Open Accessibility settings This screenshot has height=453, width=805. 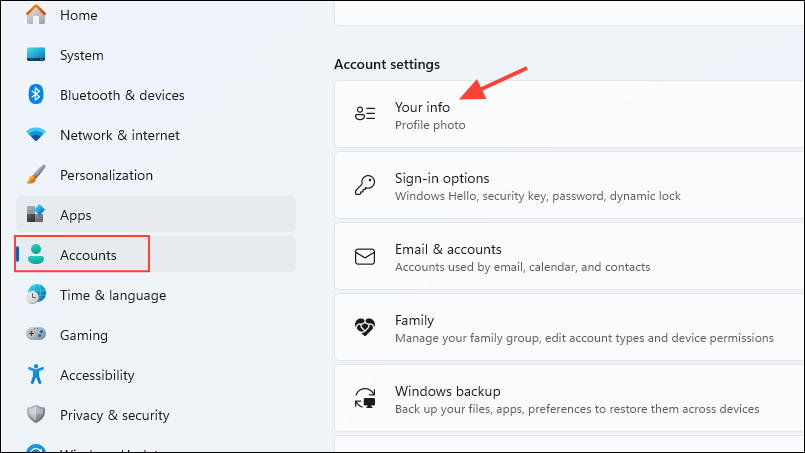[156, 374]
